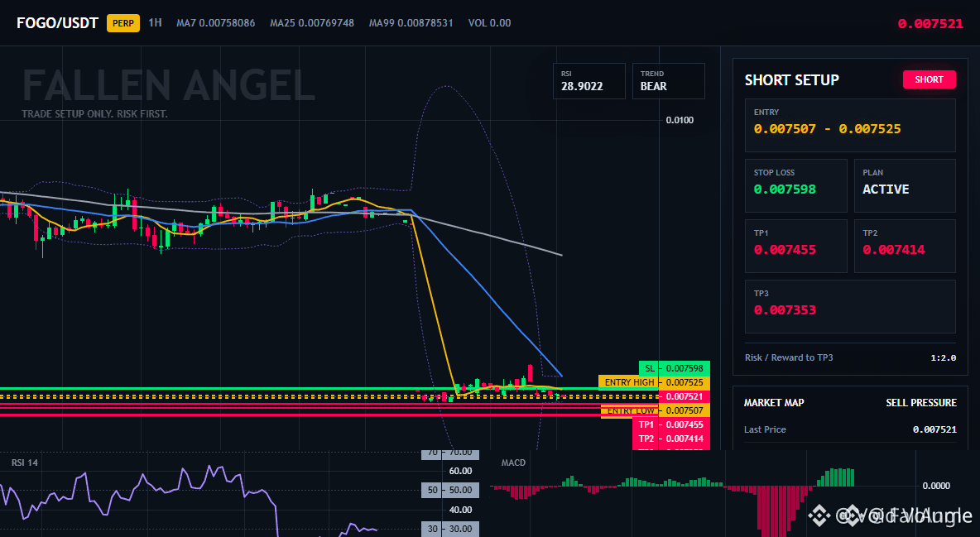Screen dimensions: 980x537
Task: Click the FOGO/USDT pair title
Action: 57,23
